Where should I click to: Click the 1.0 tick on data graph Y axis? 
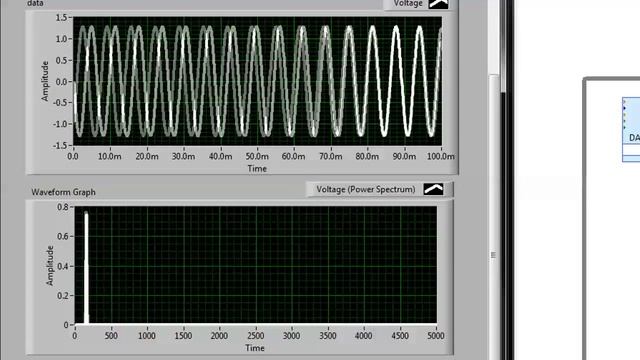(x=61, y=39)
